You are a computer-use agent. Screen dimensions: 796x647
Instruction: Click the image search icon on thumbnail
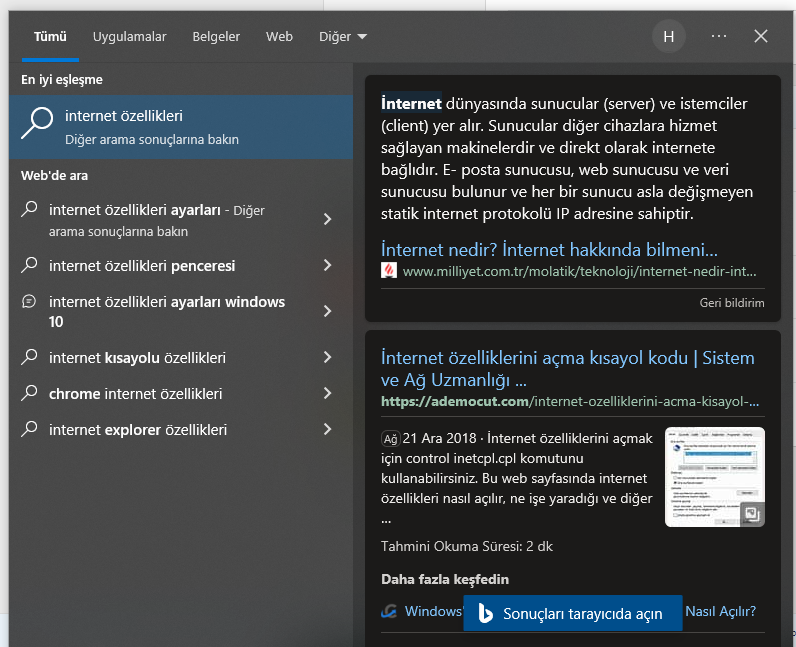tap(752, 514)
